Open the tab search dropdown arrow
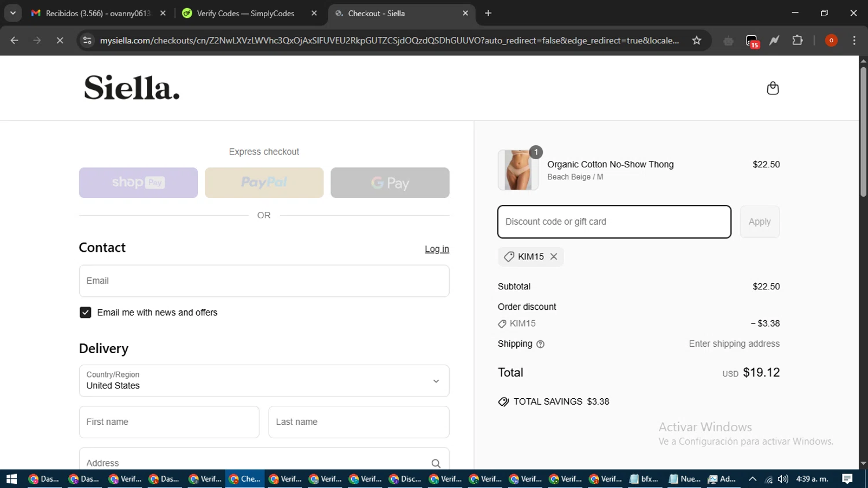 [13, 13]
